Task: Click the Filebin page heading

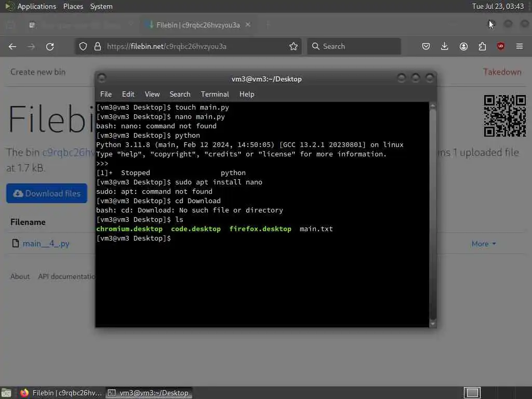Action: pyautogui.click(x=51, y=119)
